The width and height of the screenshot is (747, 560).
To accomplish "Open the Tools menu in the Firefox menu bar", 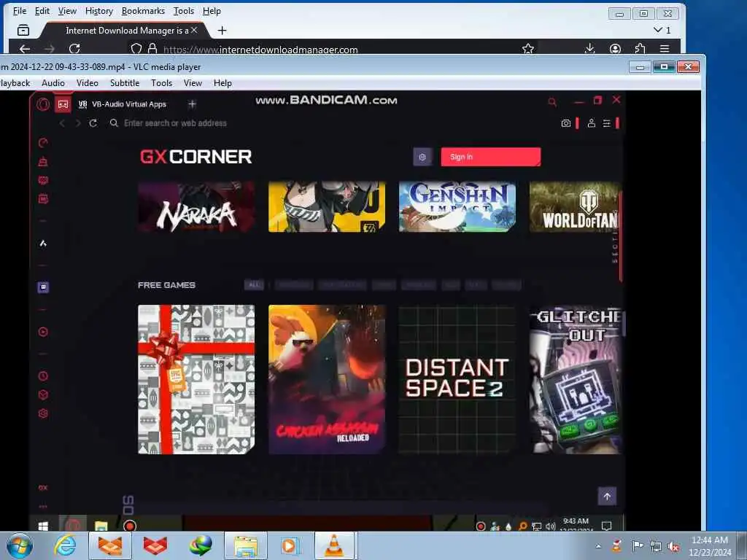I will pyautogui.click(x=183, y=11).
